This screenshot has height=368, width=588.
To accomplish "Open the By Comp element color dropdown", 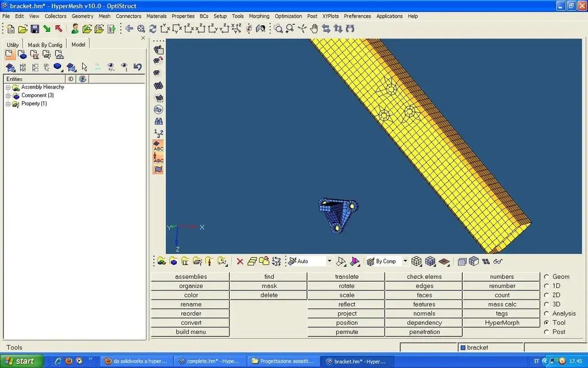I will (x=405, y=262).
